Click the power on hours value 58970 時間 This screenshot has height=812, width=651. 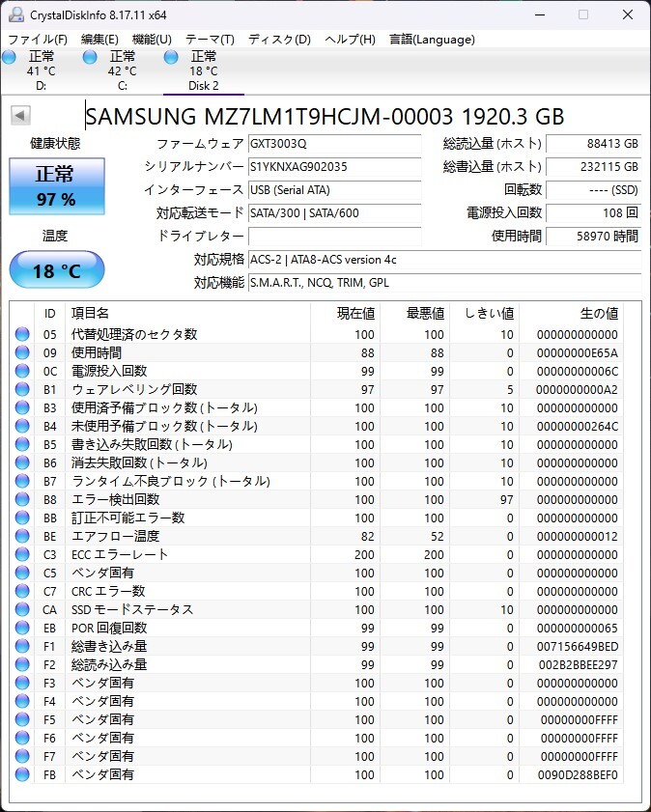pos(593,237)
